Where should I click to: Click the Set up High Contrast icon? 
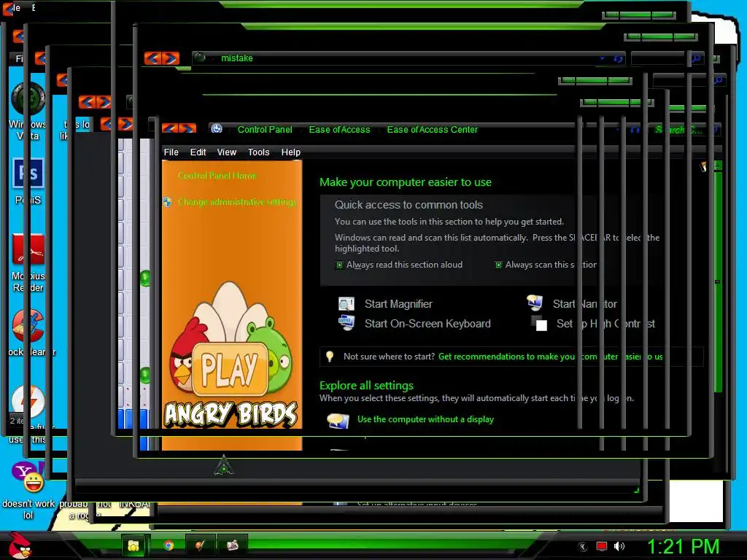(x=539, y=323)
